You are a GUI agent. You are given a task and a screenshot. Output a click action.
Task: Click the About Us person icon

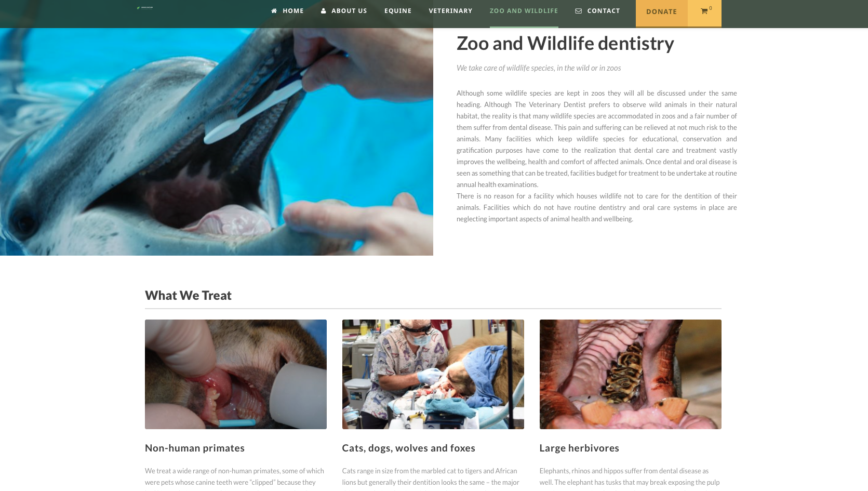click(324, 11)
